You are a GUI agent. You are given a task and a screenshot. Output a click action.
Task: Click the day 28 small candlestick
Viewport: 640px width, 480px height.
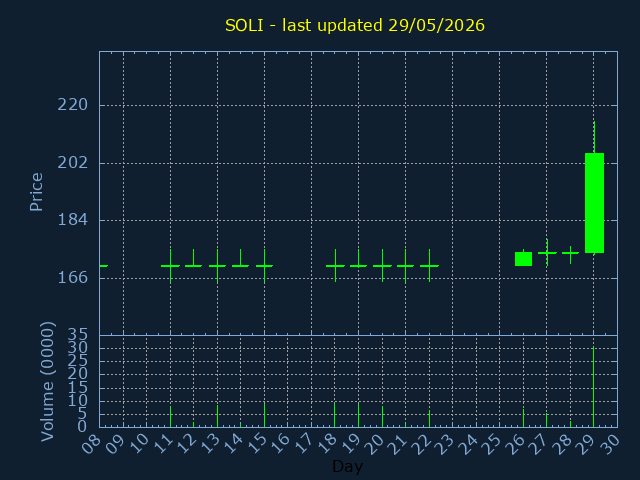pos(571,253)
